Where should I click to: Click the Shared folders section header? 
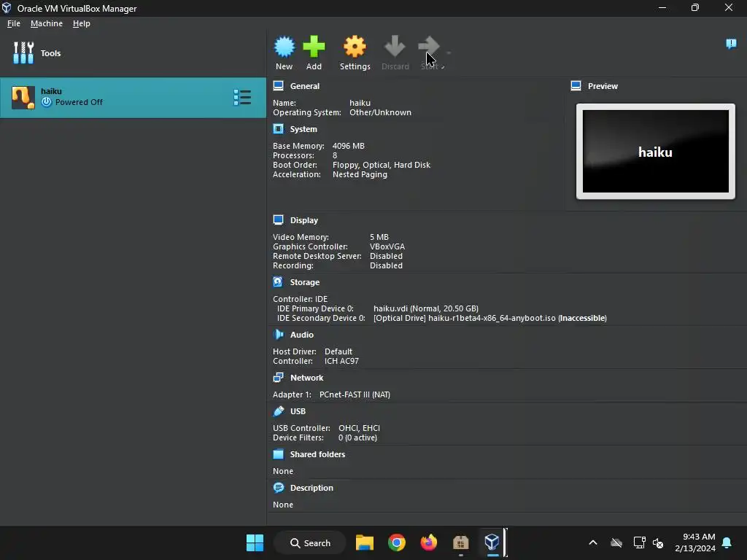318,454
